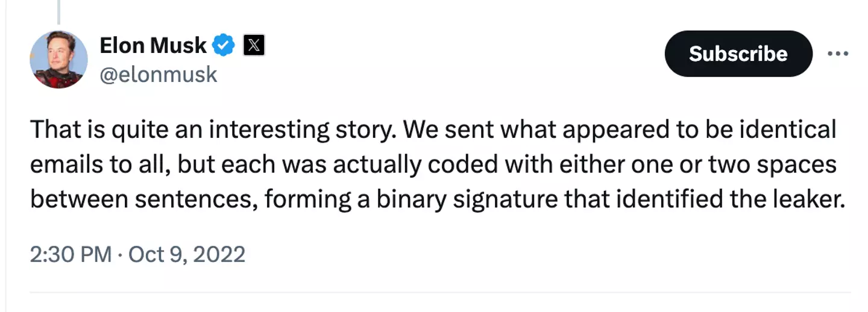Click the word "That" starting the tweet

(x=51, y=131)
